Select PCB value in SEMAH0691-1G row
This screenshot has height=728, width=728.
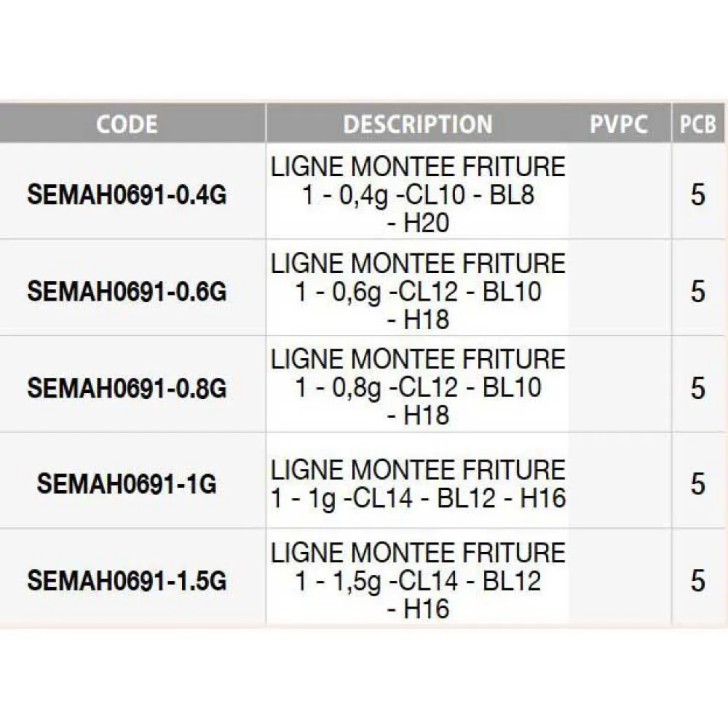698,484
